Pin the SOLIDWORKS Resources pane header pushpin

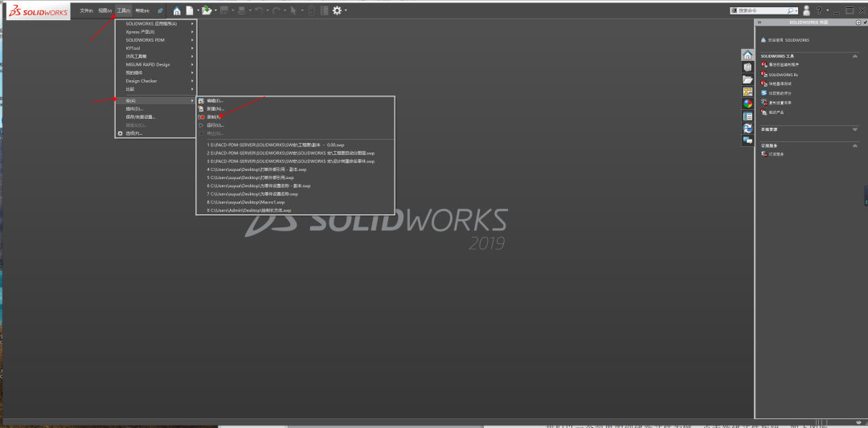pos(866,22)
